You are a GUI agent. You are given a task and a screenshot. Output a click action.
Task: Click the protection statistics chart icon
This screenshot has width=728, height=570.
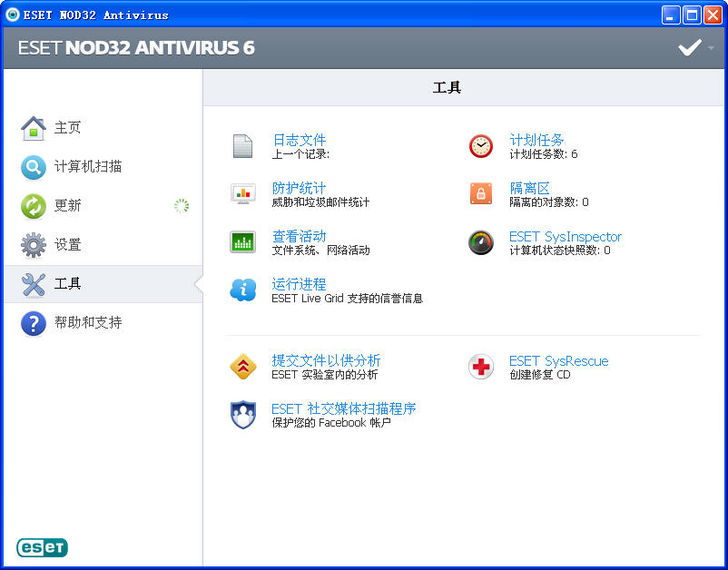coord(242,194)
